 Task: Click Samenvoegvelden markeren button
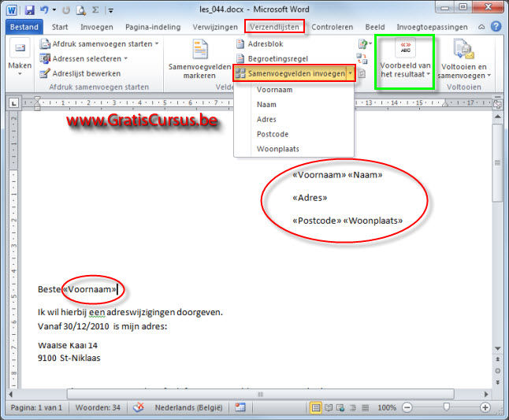pyautogui.click(x=199, y=59)
